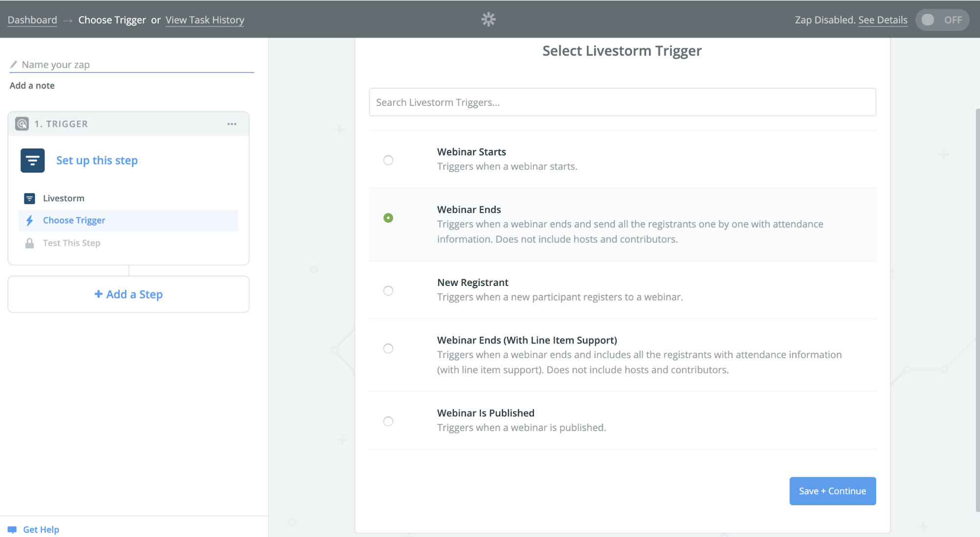The width and height of the screenshot is (980, 537).
Task: Click the page vertical scrollbar
Action: click(977, 310)
